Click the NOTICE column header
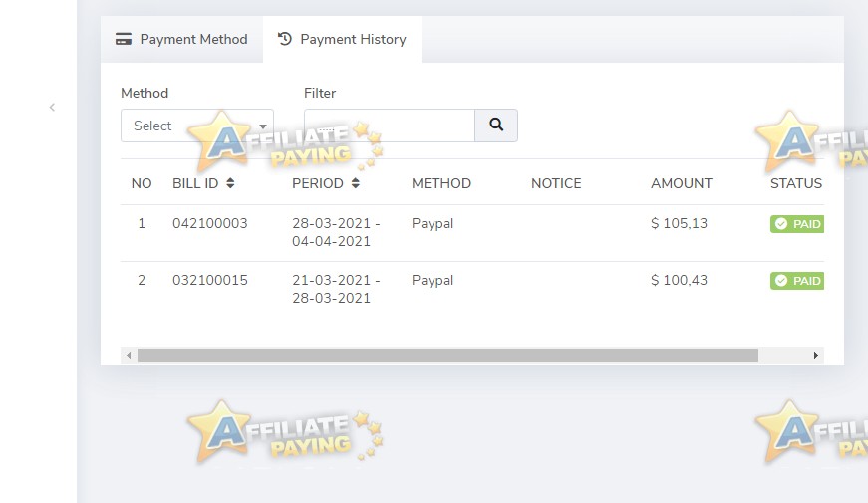 pyautogui.click(x=556, y=183)
